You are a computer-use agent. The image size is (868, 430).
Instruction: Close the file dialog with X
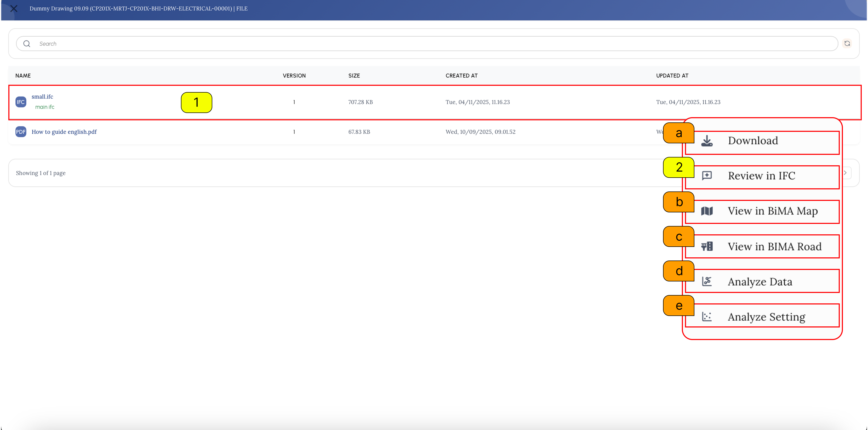[14, 9]
